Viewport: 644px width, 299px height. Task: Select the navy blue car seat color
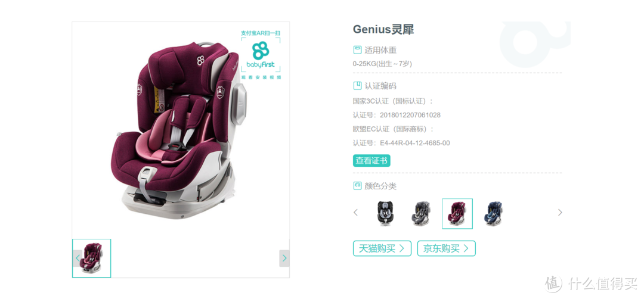pyautogui.click(x=493, y=214)
